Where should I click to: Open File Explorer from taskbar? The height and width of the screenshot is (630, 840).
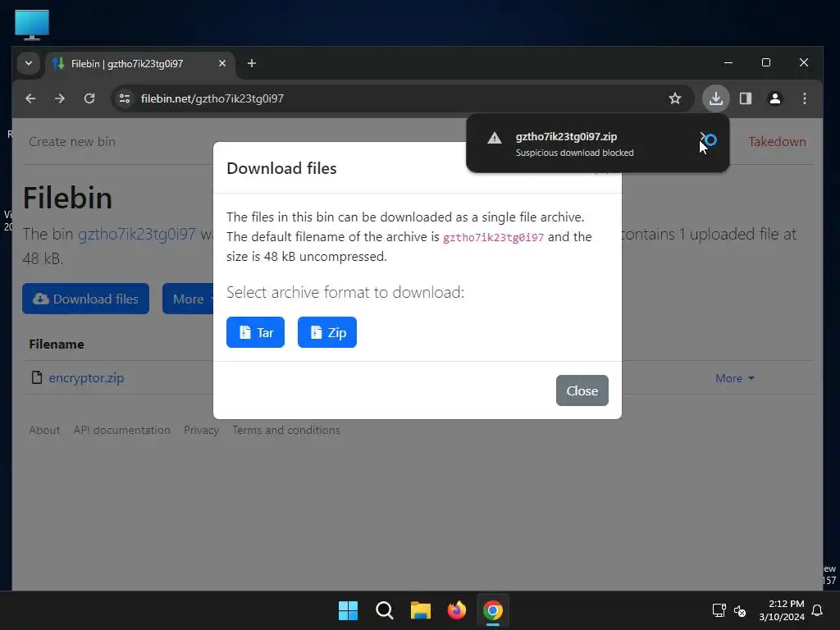click(421, 610)
